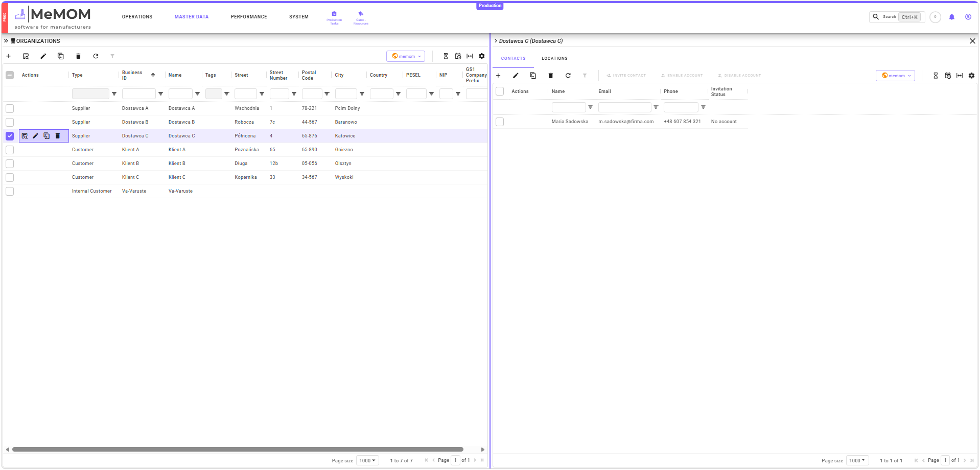Open the Gantt Resources shortcut
980x470 pixels.
(361, 17)
